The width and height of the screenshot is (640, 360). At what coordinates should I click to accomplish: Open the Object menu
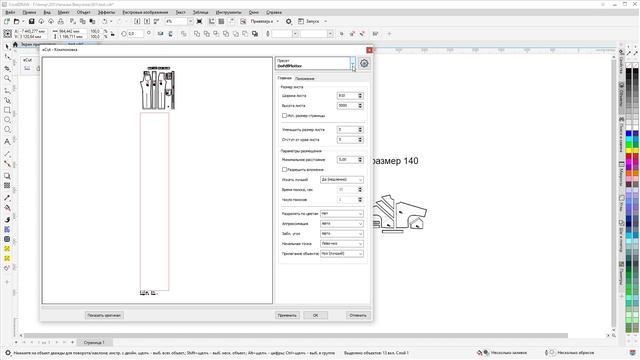coord(84,12)
